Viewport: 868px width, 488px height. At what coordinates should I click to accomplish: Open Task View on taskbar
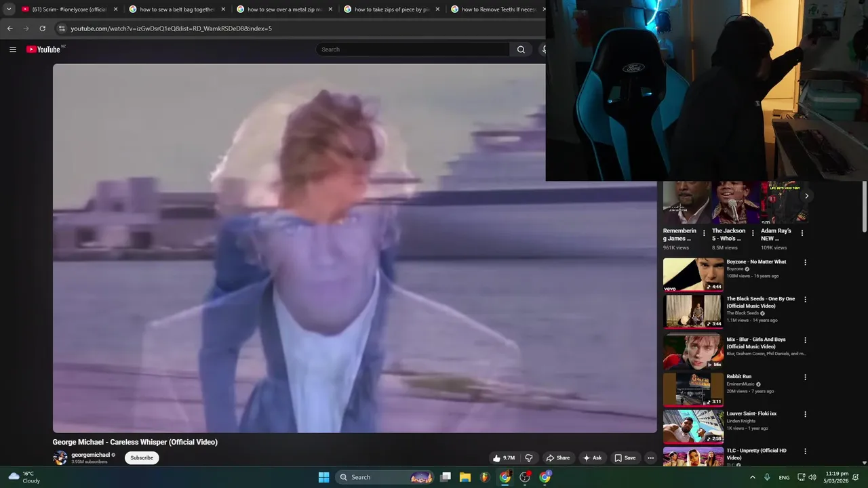[x=446, y=477]
